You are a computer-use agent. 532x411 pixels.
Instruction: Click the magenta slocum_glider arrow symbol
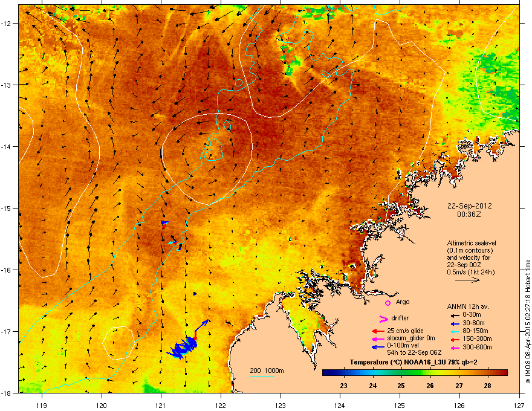tap(378, 338)
